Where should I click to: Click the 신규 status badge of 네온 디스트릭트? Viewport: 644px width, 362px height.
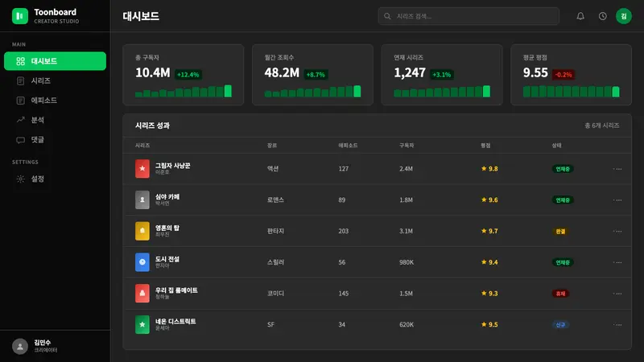(x=560, y=325)
